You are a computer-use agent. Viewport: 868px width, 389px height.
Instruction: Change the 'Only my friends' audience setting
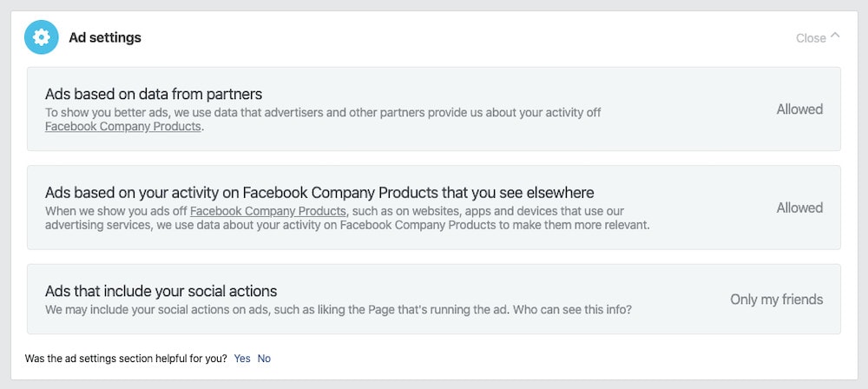point(776,300)
